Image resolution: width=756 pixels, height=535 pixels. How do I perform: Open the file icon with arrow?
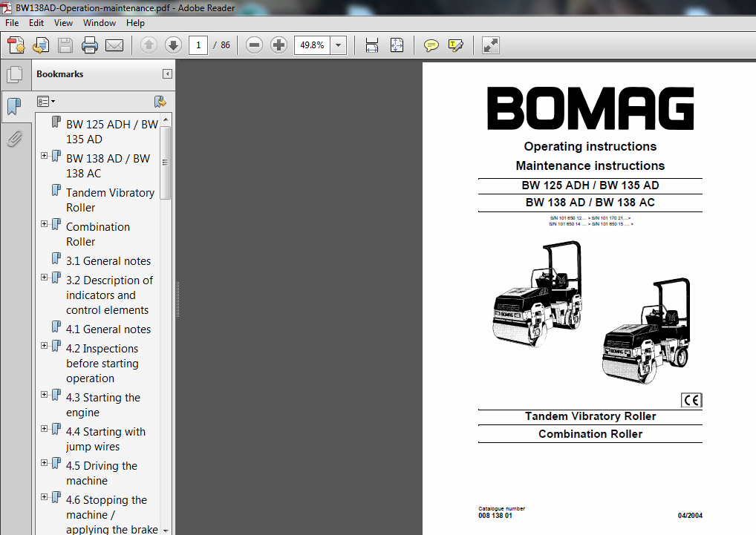(41, 45)
